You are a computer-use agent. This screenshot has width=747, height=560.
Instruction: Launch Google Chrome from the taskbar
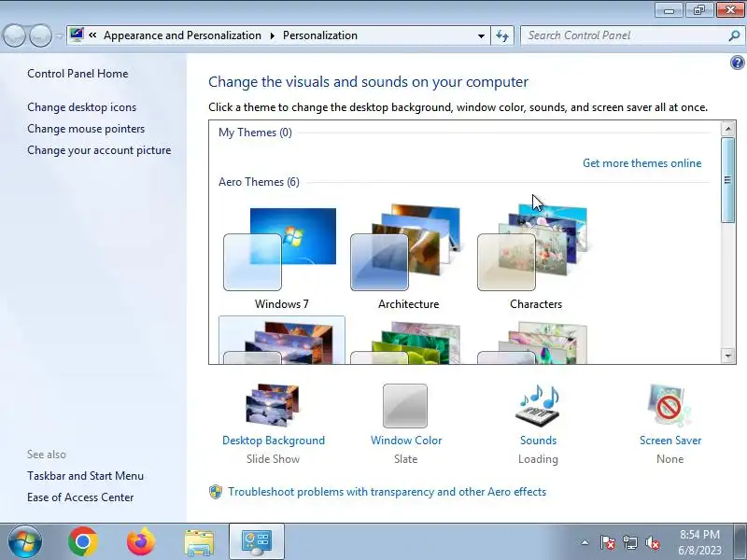83,542
